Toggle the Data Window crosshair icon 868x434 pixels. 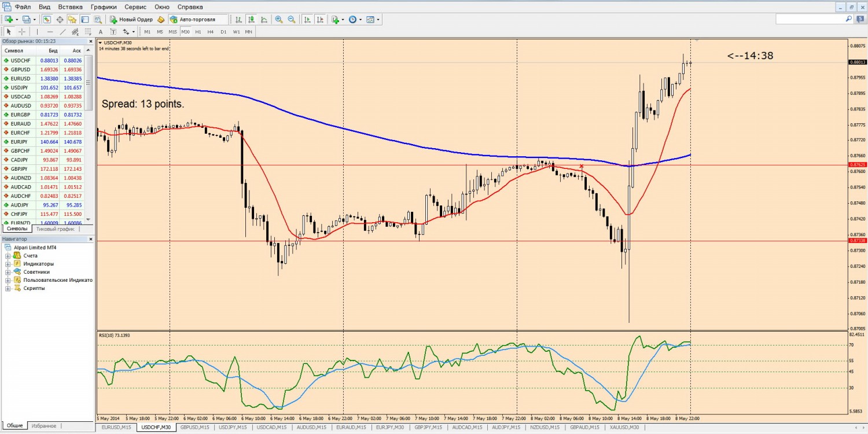coord(60,19)
